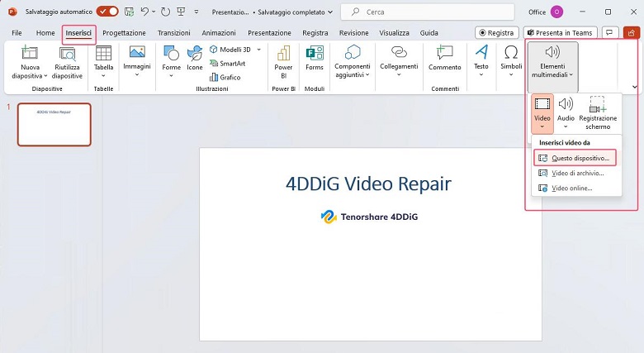
Task: Add a Nuova diapositiva
Action: pos(30,62)
